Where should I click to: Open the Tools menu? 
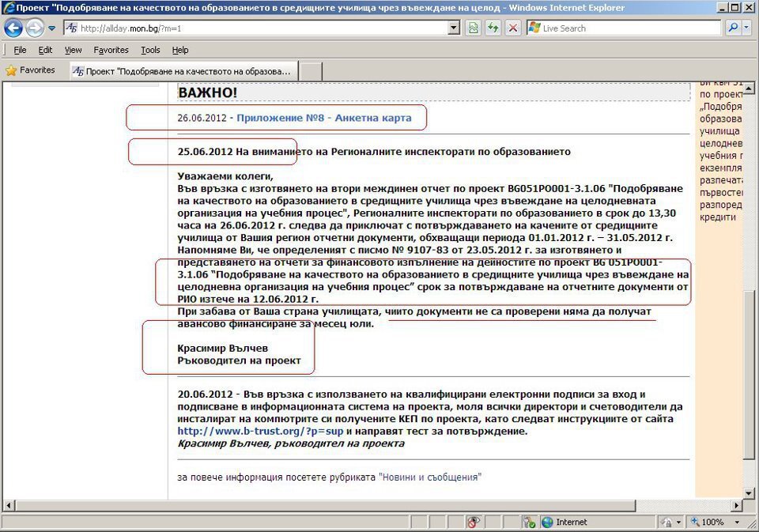click(150, 50)
